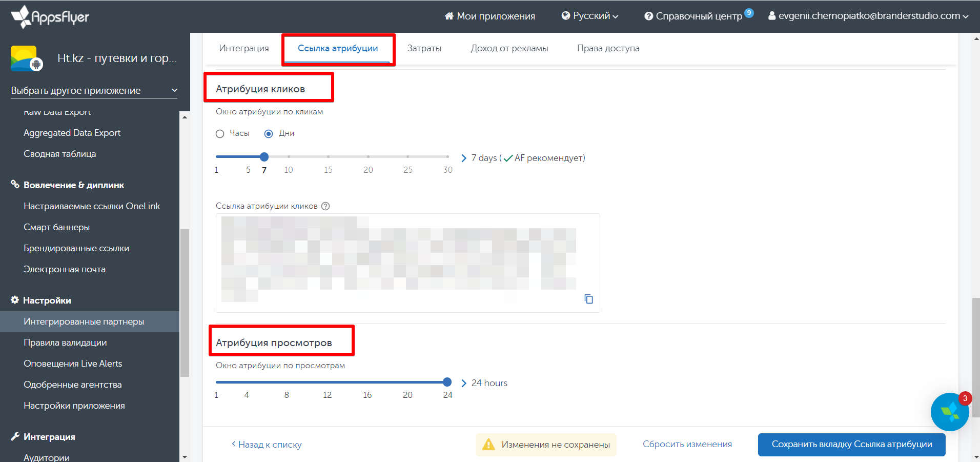Open the Russian language dropdown
This screenshot has width=980, height=462.
click(589, 16)
